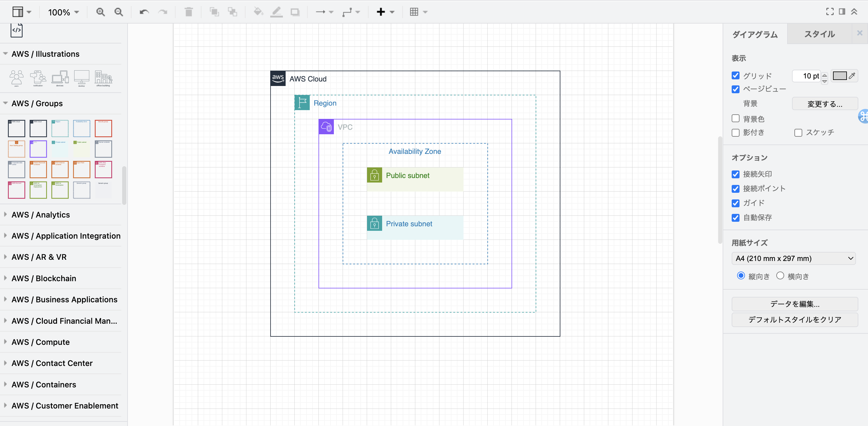Uncheck the グリッド checkbox
This screenshot has width=868, height=426.
(x=735, y=76)
